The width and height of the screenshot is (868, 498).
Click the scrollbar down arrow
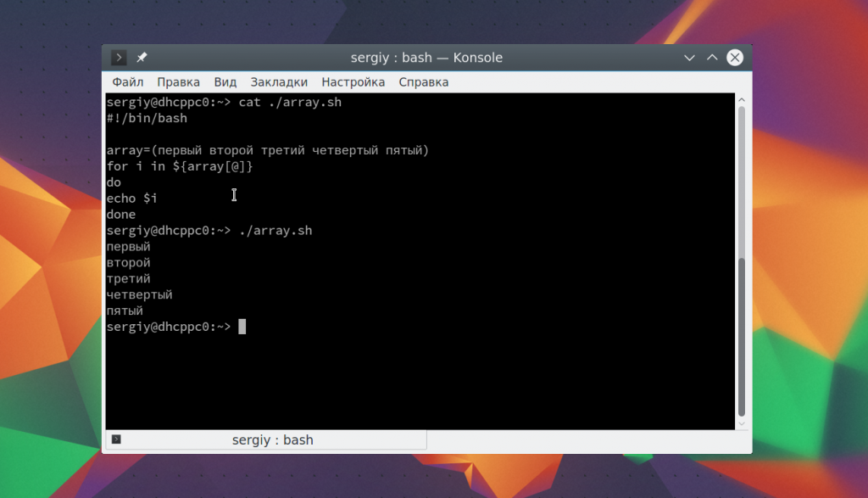point(742,422)
